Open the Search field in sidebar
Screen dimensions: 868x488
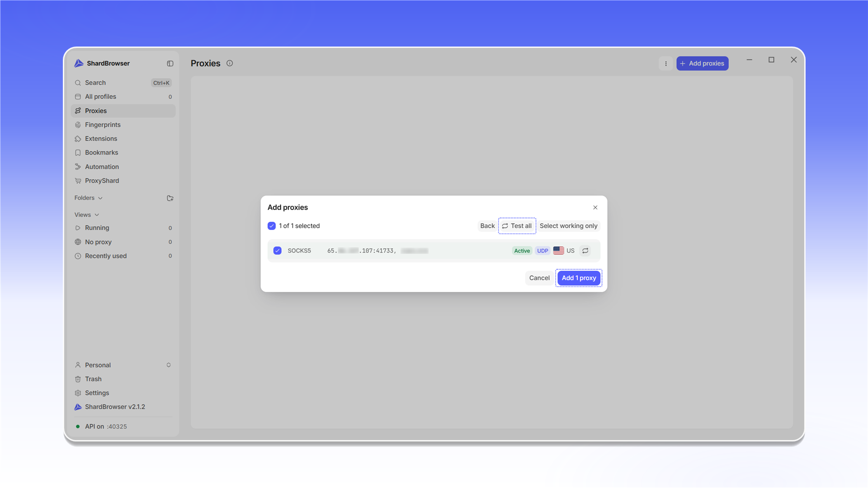[x=123, y=83]
